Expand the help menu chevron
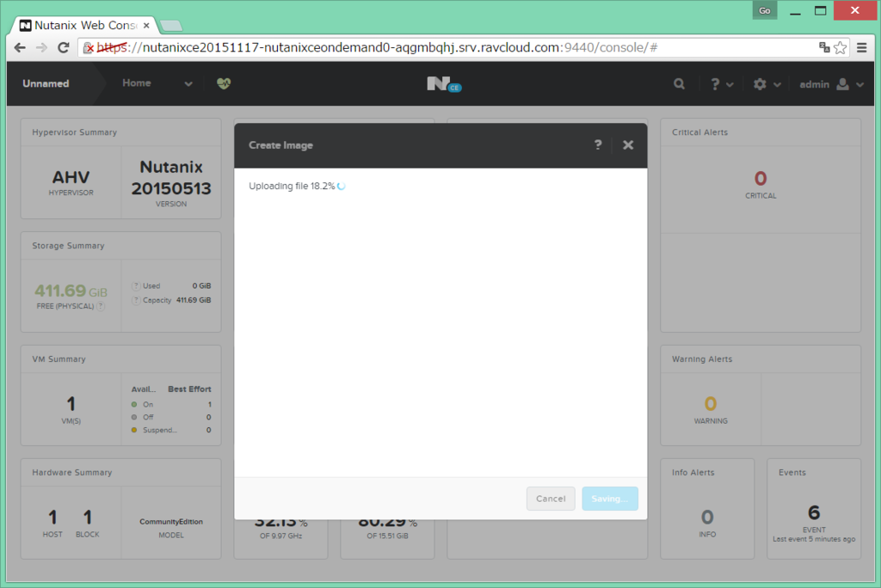The height and width of the screenshot is (588, 881). pos(730,85)
